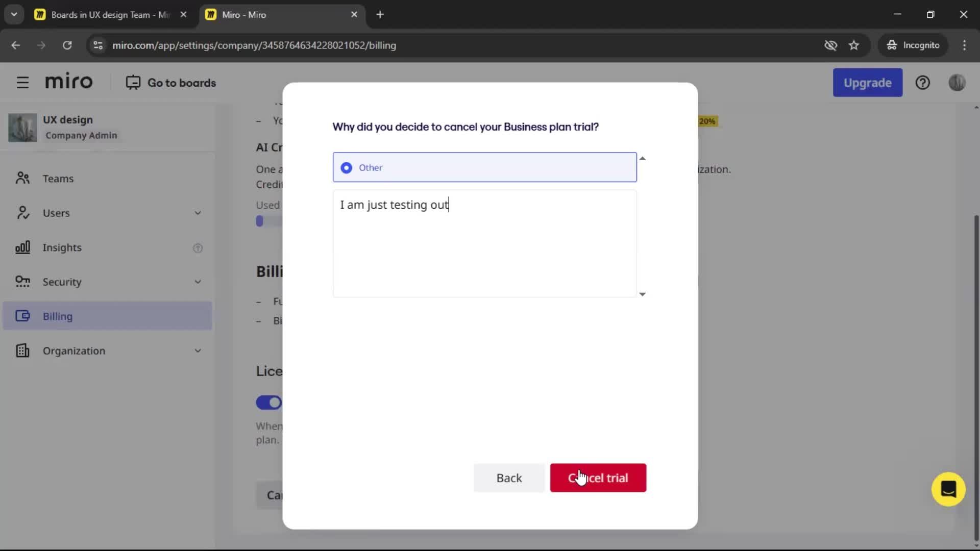This screenshot has height=551, width=980.
Task: Click the Teams people icon
Action: click(x=22, y=178)
